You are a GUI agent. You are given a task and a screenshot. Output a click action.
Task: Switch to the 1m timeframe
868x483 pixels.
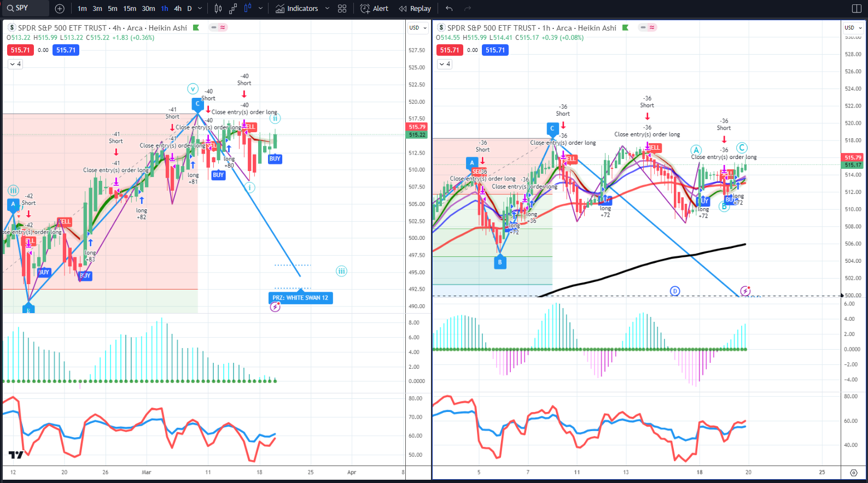(82, 8)
